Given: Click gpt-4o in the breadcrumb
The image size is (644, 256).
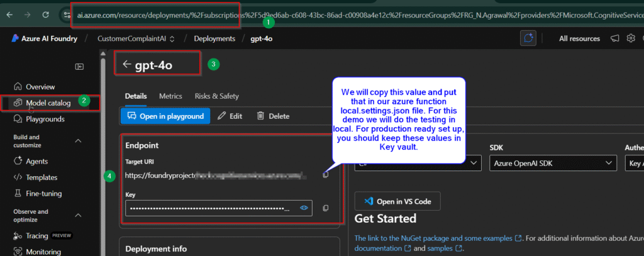Looking at the screenshot, I should click(x=262, y=38).
